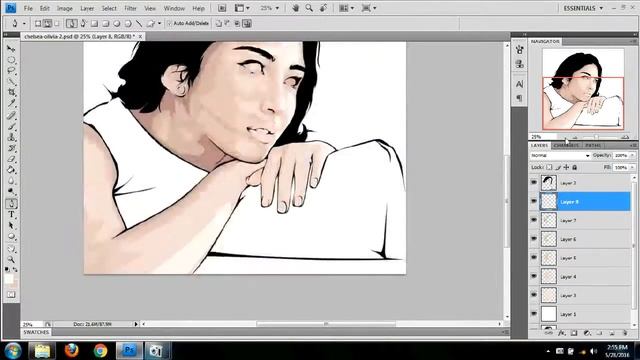Select the Crop tool
Image resolution: width=640 pixels, height=360 pixels.
tap(11, 92)
